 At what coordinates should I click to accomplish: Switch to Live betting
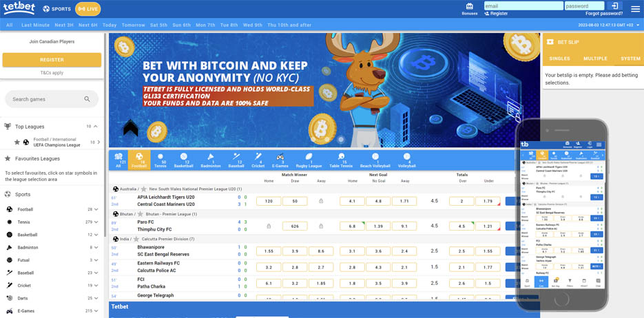88,9
